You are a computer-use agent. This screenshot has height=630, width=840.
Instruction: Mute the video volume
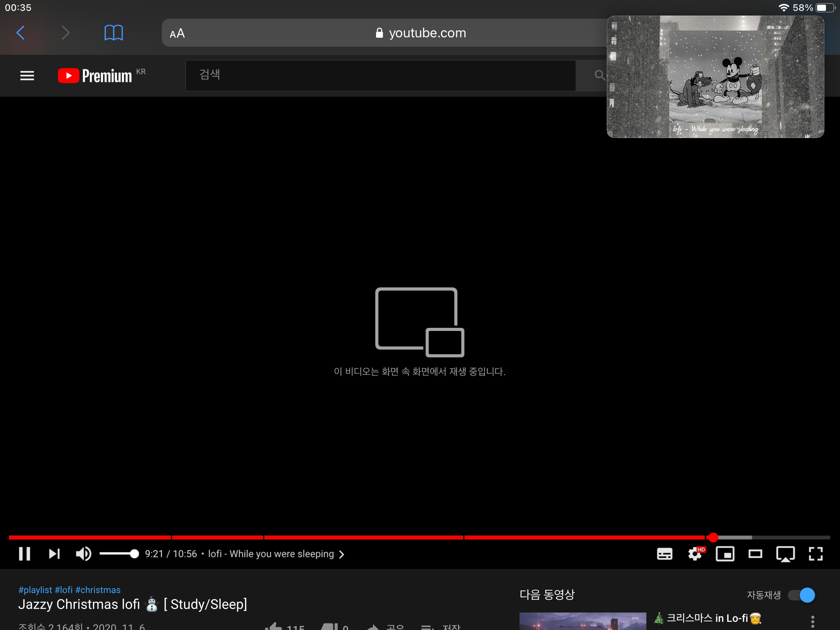coord(83,554)
